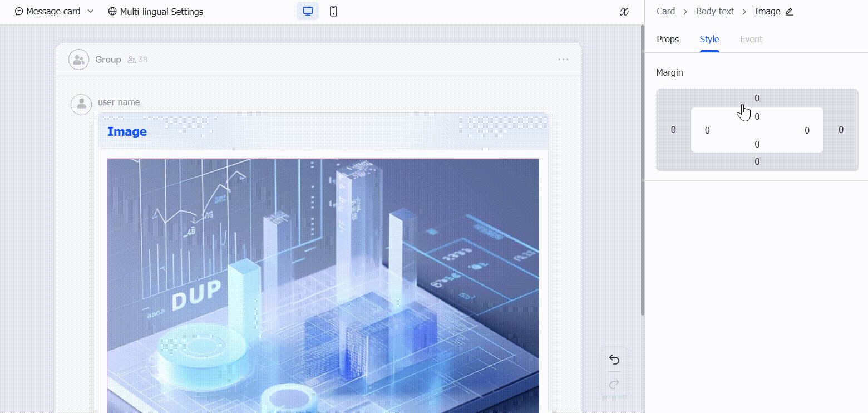The image size is (868, 413).
Task: Open the Event tab
Action: pyautogui.click(x=751, y=39)
